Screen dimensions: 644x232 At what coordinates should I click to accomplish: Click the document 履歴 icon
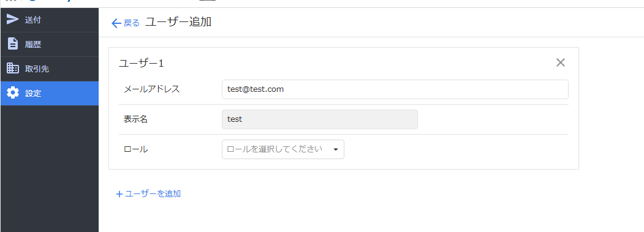coord(13,44)
